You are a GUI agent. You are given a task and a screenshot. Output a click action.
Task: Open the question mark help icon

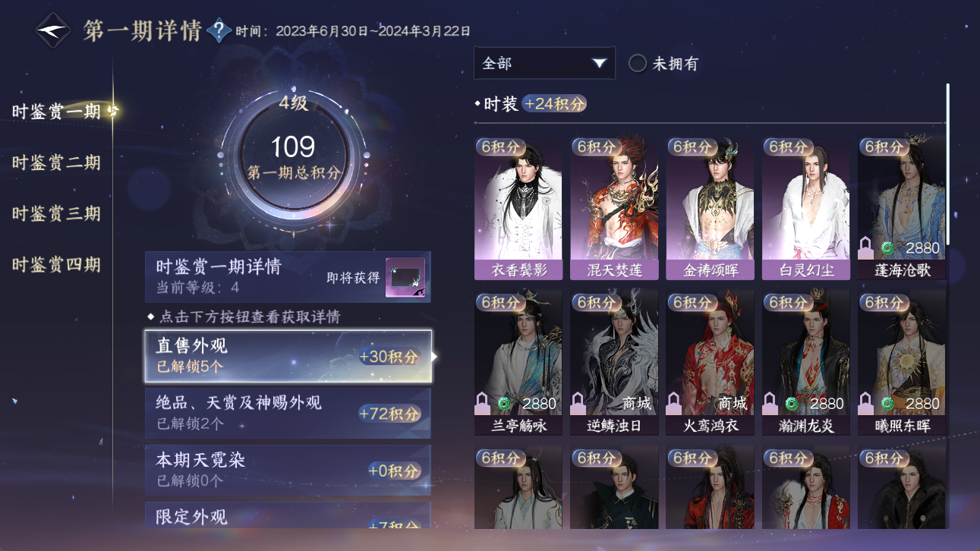(219, 30)
